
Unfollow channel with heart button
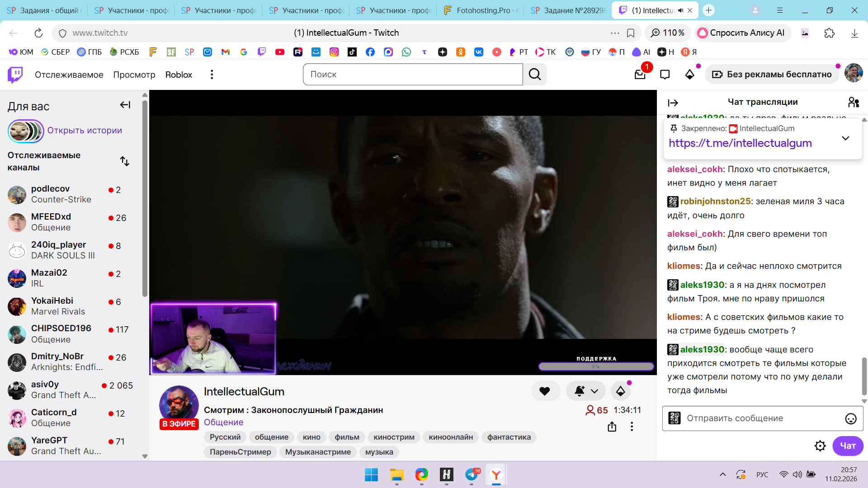point(545,391)
